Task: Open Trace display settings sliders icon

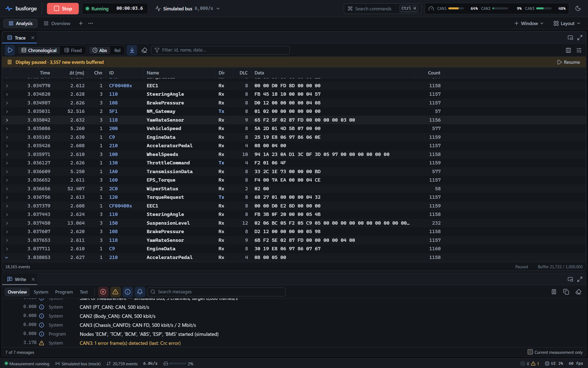Action: [x=579, y=50]
